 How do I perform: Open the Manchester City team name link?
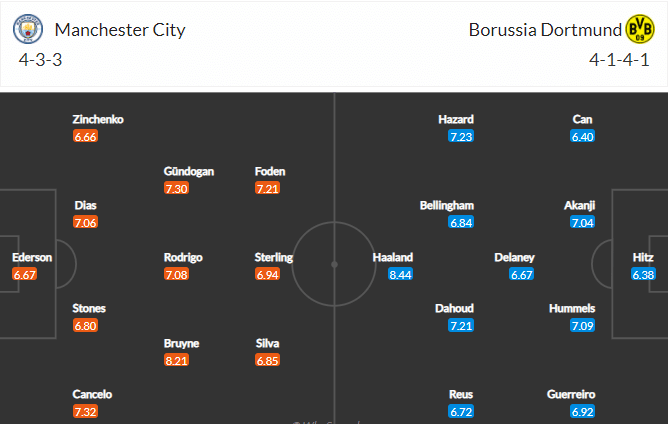coord(120,30)
